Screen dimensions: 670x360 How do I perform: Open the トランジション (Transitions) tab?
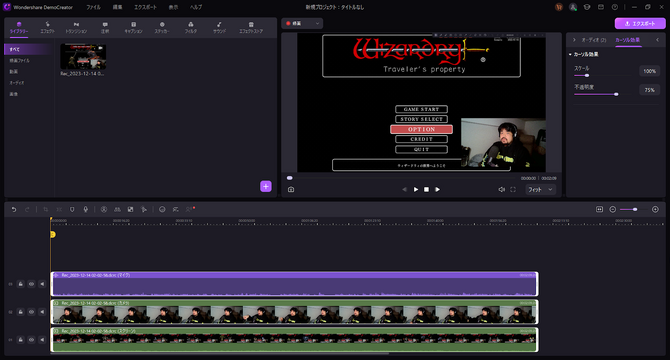point(76,28)
